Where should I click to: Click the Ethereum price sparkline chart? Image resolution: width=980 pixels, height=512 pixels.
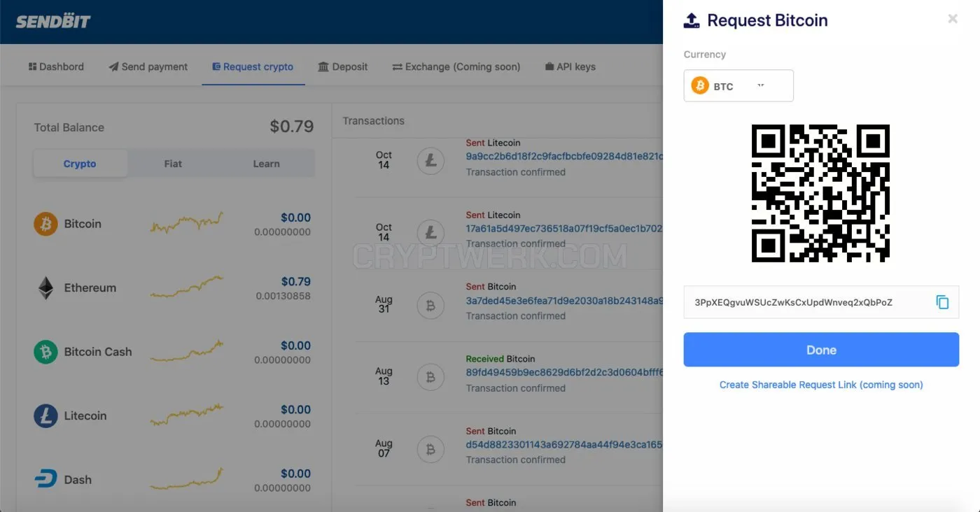click(x=187, y=287)
